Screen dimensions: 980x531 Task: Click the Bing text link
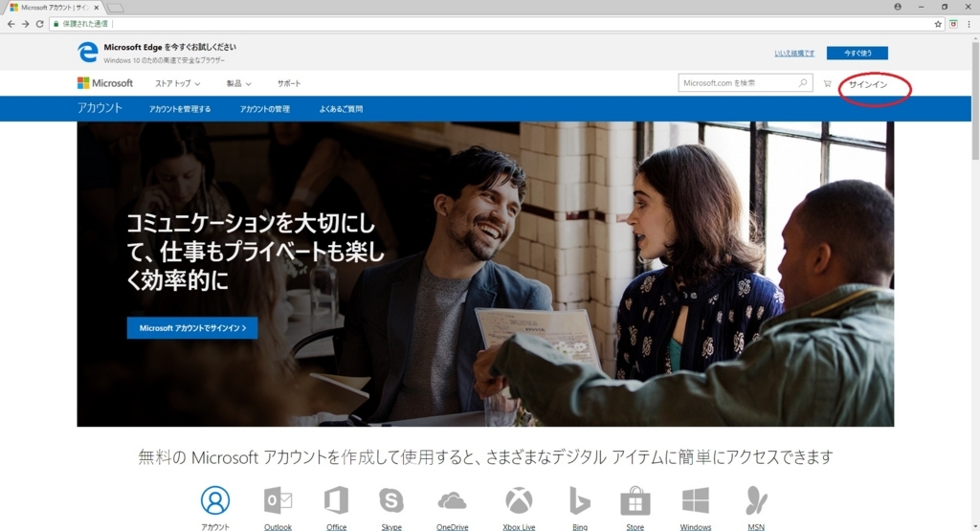point(579,527)
